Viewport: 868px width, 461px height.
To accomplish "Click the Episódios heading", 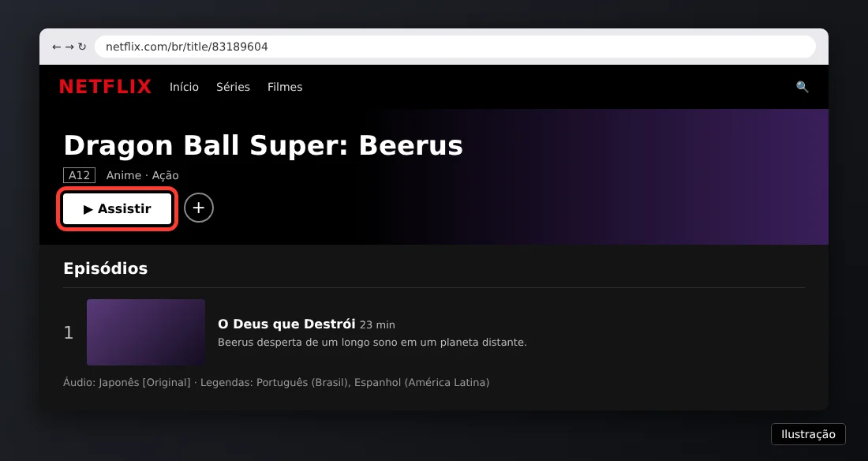I will click(x=105, y=268).
